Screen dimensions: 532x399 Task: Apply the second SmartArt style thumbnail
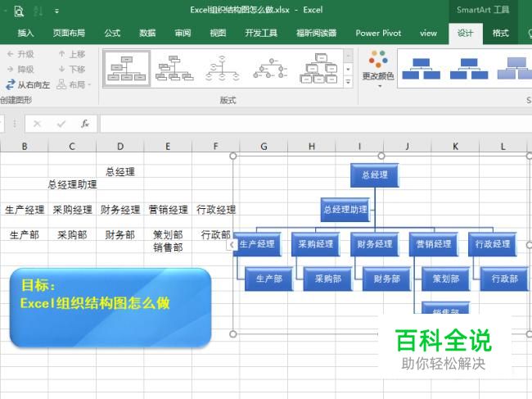point(469,69)
